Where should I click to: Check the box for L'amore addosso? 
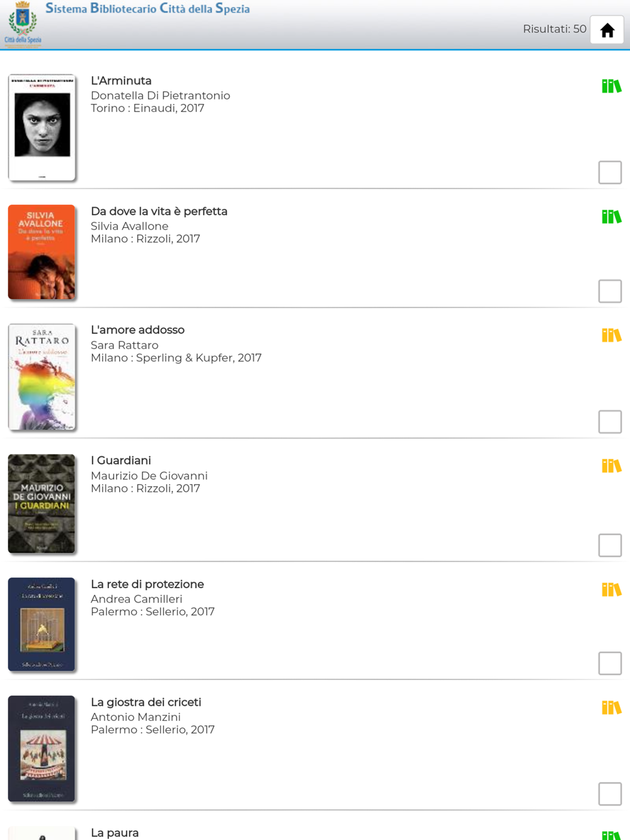(610, 421)
